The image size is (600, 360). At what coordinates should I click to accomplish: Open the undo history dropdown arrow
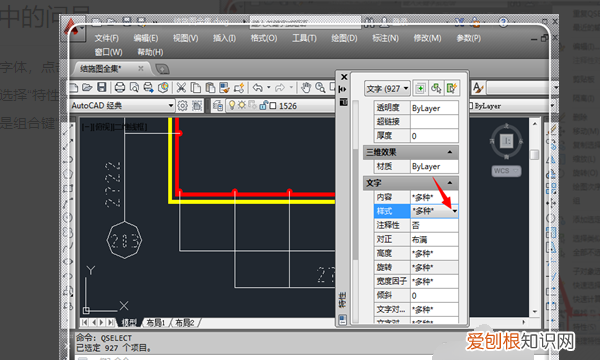(269, 88)
